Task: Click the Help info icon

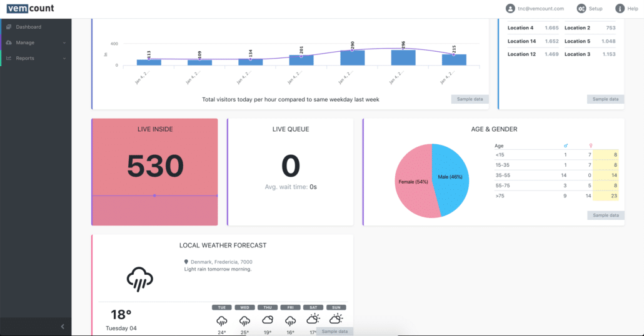Action: (x=620, y=8)
